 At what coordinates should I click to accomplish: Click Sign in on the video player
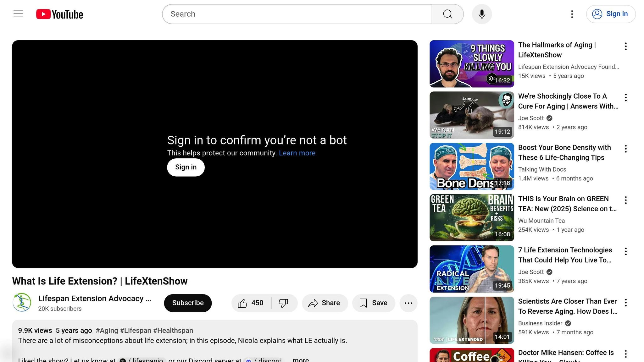[186, 167]
